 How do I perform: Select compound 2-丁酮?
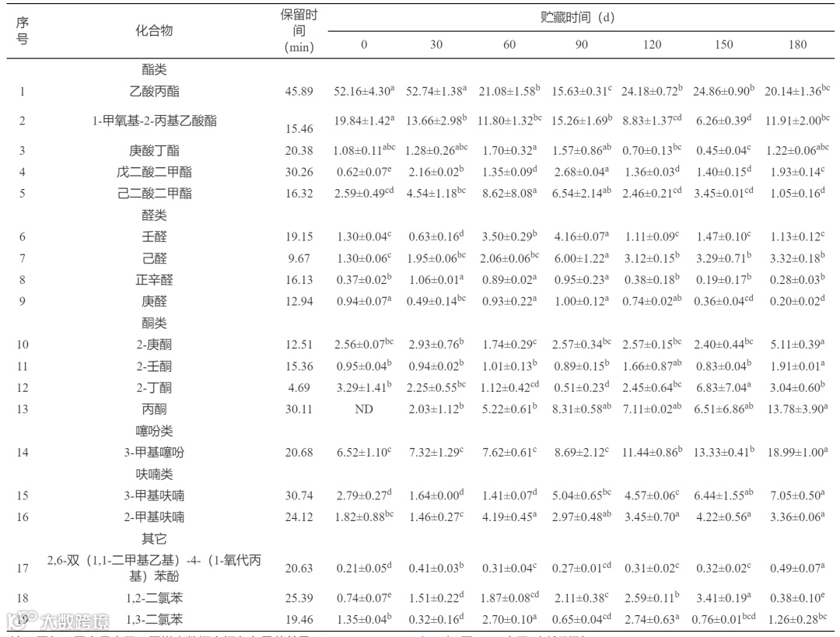click(154, 388)
